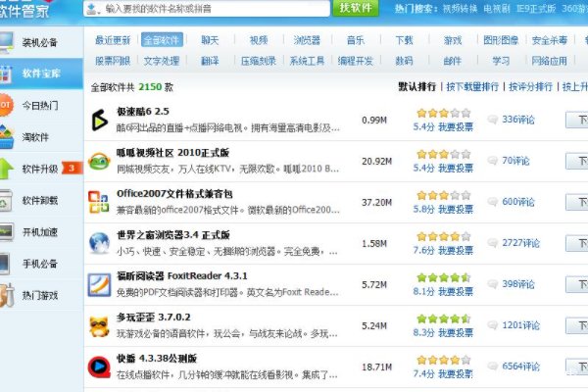Click star rating of 极速酷6
Image resolution: width=588 pixels, height=392 pixels.
(x=443, y=113)
